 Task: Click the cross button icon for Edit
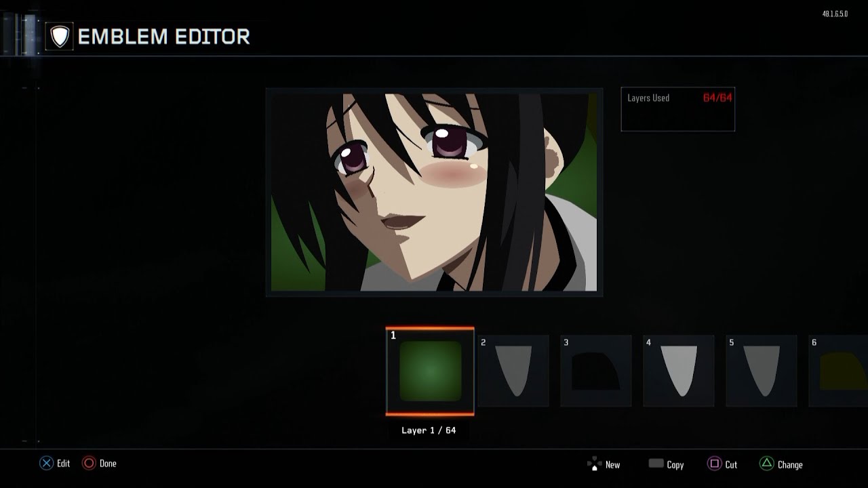coord(46,464)
